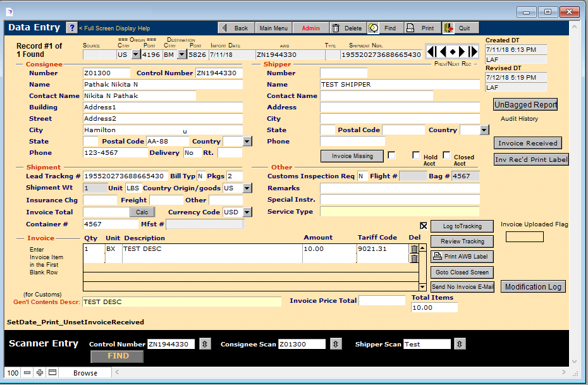Image resolution: width=588 pixels, height=385 pixels.
Task: Click into the Remarks input field
Action: pyautogui.click(x=400, y=188)
